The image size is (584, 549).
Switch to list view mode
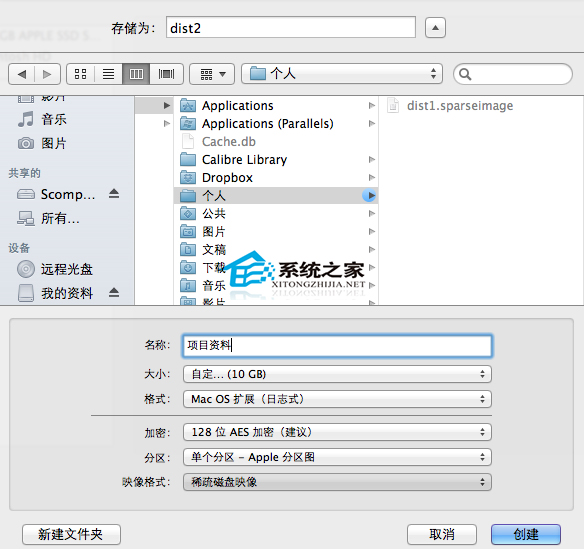[108, 74]
